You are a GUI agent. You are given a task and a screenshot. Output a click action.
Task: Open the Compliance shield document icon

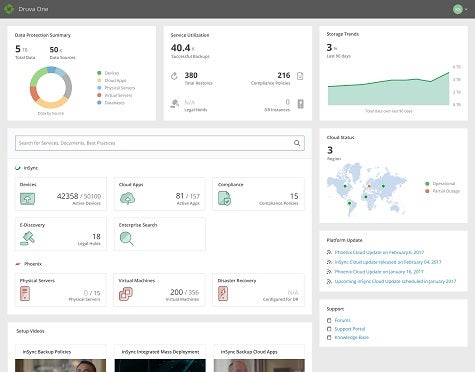click(224, 198)
